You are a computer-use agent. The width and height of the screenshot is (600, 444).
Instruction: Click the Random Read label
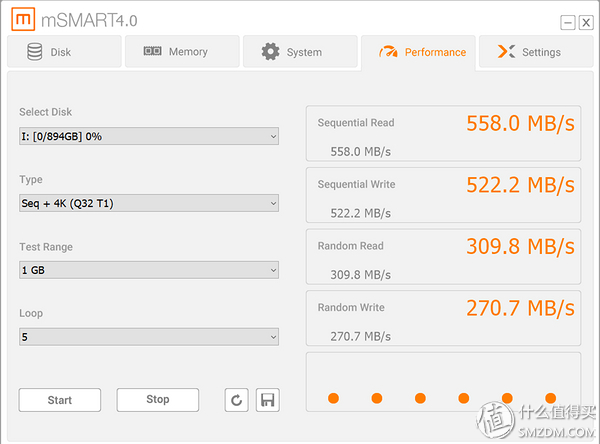tap(351, 246)
